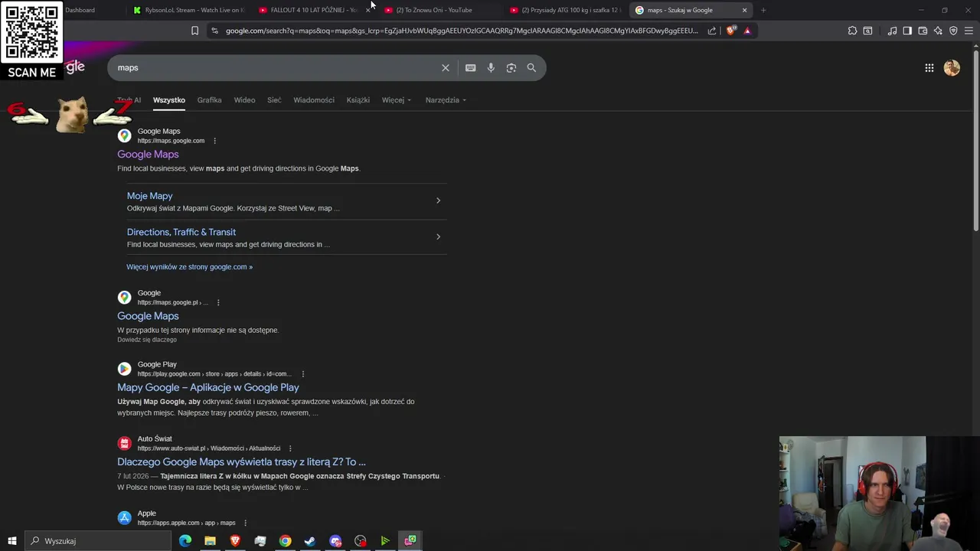Expand Directions, Traffic & Transit chevron
980x551 pixels.
click(438, 236)
